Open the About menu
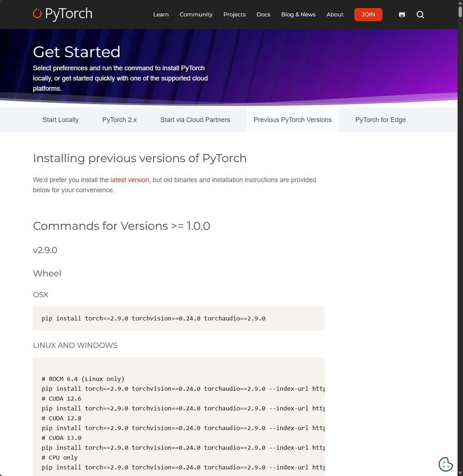 pyautogui.click(x=335, y=15)
